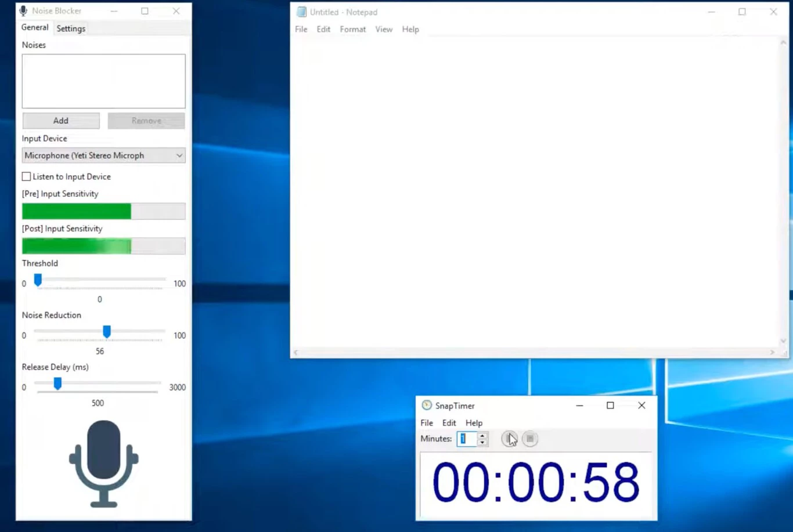Increase minutes with the spinner up arrow
793x532 pixels.
[x=482, y=435]
